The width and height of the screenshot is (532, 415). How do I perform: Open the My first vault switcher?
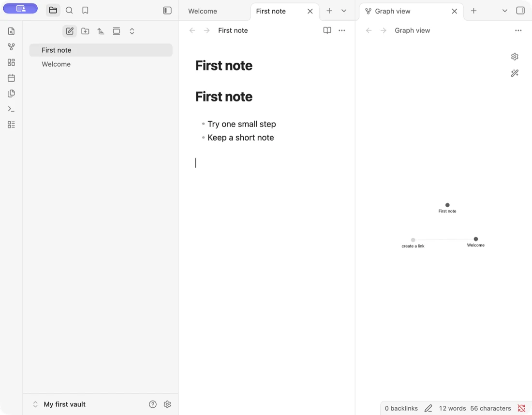coord(59,404)
